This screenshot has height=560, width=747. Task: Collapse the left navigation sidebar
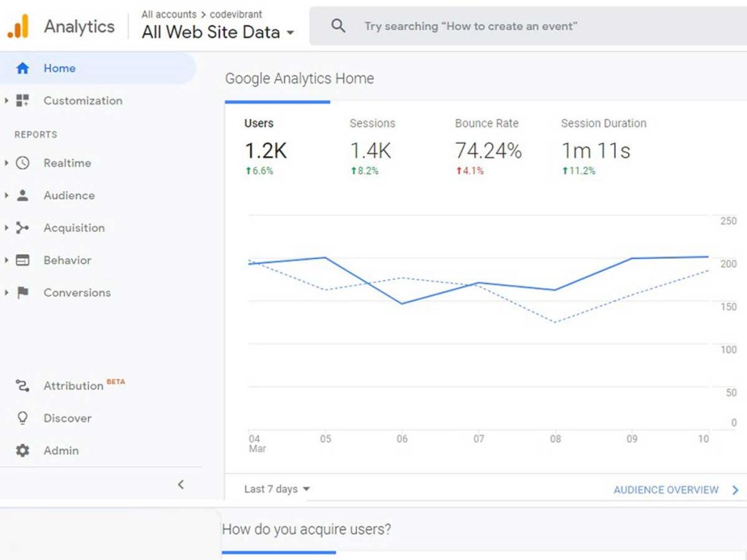pos(181,484)
